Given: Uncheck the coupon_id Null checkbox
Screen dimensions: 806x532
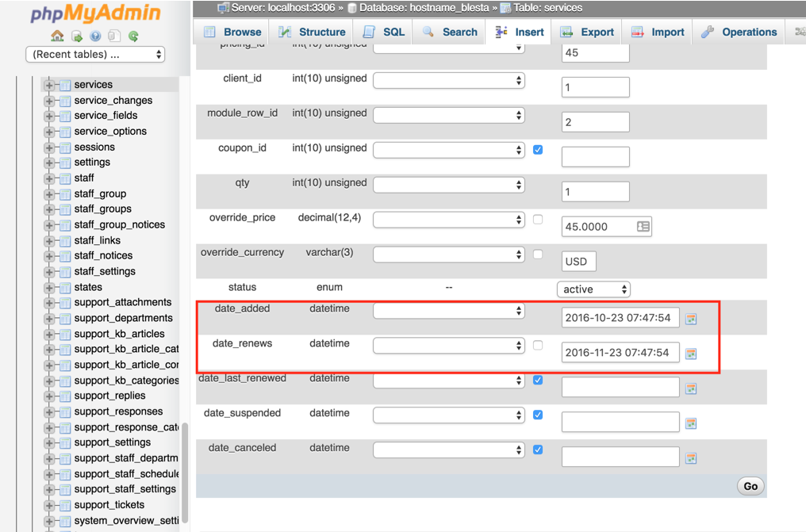Looking at the screenshot, I should 538,149.
